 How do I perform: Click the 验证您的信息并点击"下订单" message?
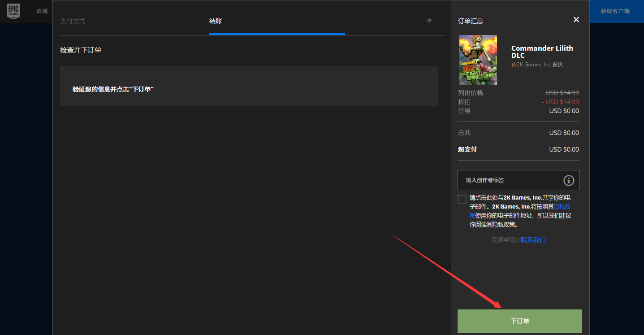(x=113, y=89)
